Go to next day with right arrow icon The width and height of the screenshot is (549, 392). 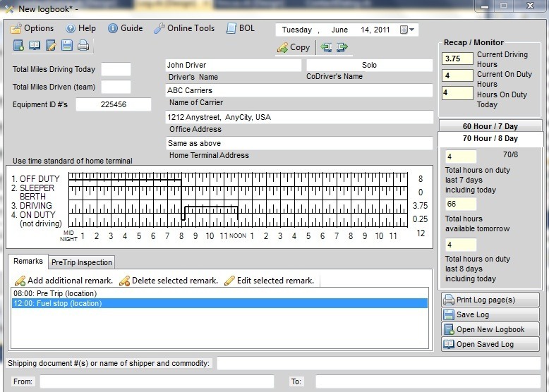pos(342,47)
